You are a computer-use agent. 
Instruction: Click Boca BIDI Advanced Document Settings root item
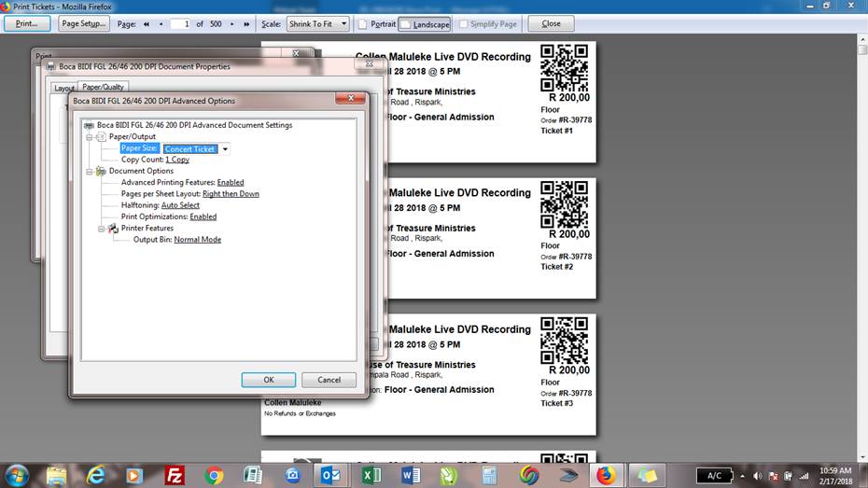pyautogui.click(x=194, y=126)
